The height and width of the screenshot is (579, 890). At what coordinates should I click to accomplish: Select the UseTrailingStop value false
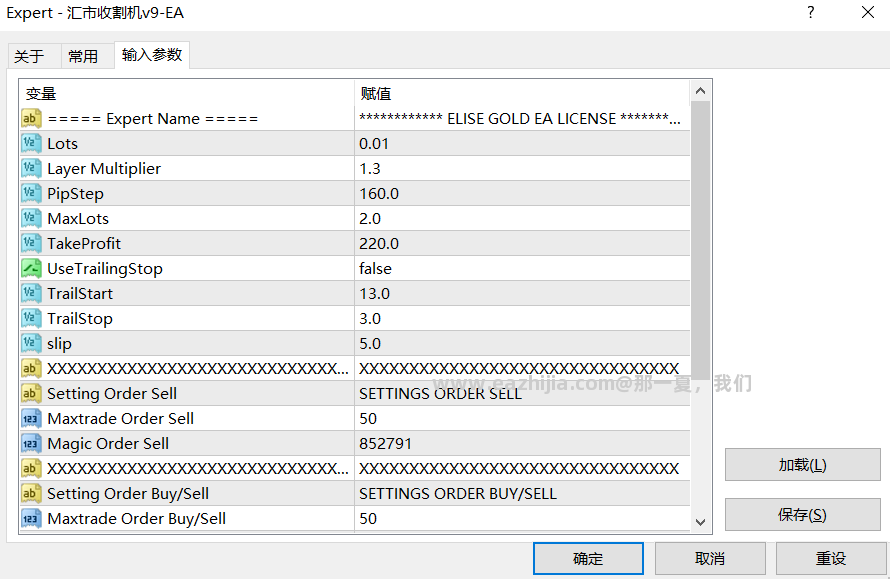click(375, 268)
